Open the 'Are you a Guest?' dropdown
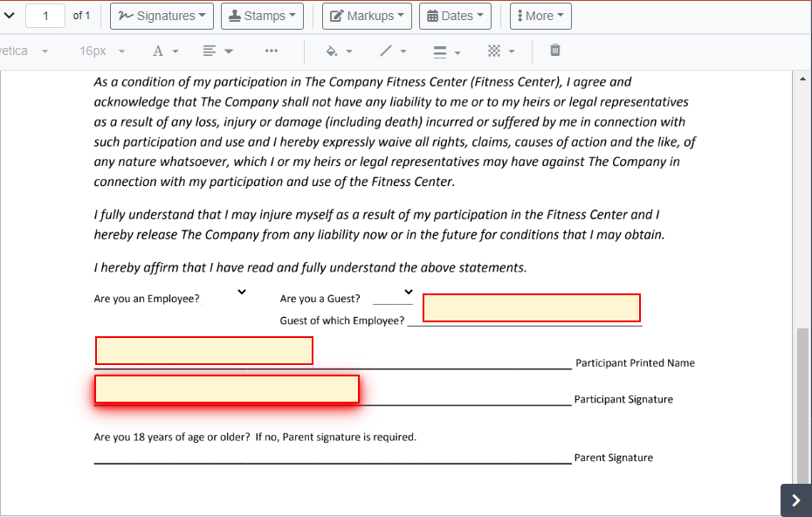Image resolution: width=812 pixels, height=517 pixels. point(407,292)
